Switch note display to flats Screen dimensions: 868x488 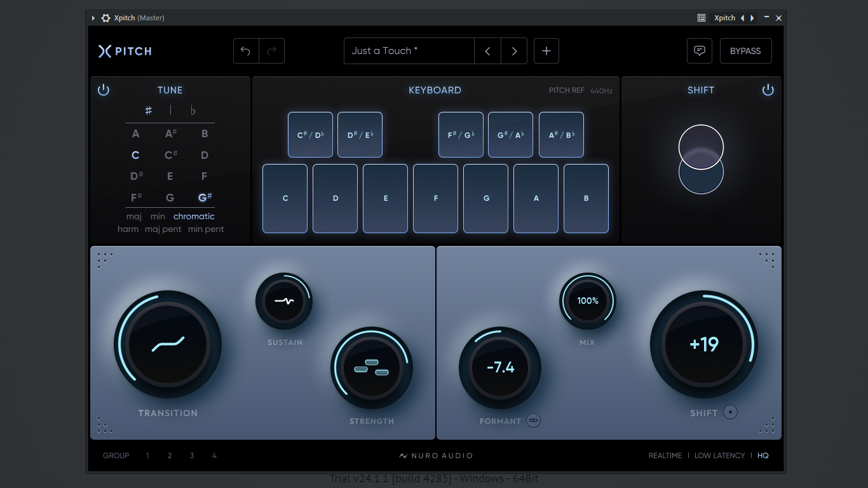(x=193, y=111)
